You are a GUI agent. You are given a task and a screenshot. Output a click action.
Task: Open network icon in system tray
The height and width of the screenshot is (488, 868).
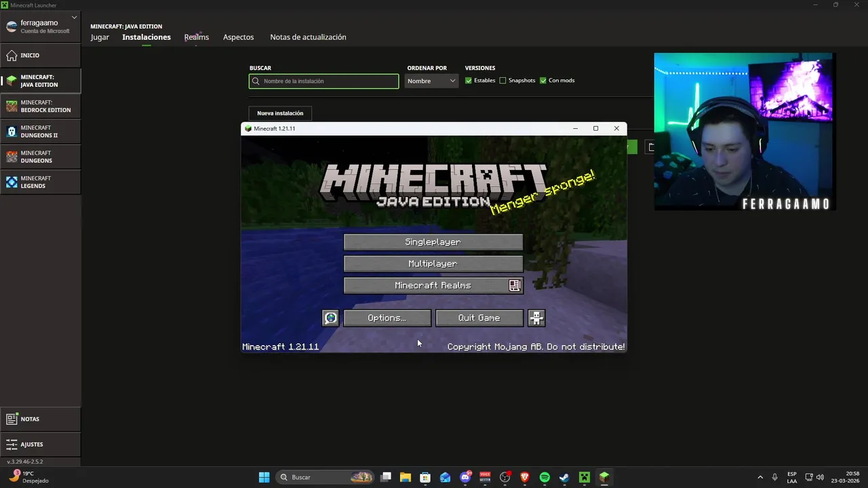(809, 477)
